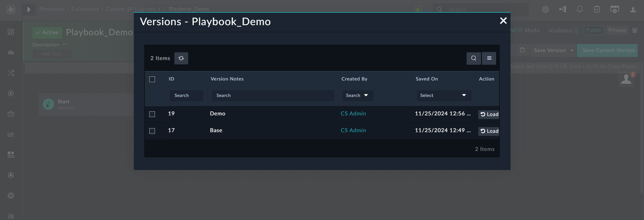The height and width of the screenshot is (220, 644).
Task: Open notifications bell icon
Action: 580,9
